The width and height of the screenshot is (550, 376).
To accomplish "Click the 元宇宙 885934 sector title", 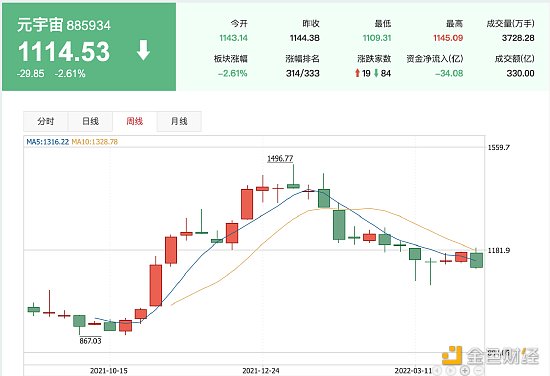I will click(64, 25).
